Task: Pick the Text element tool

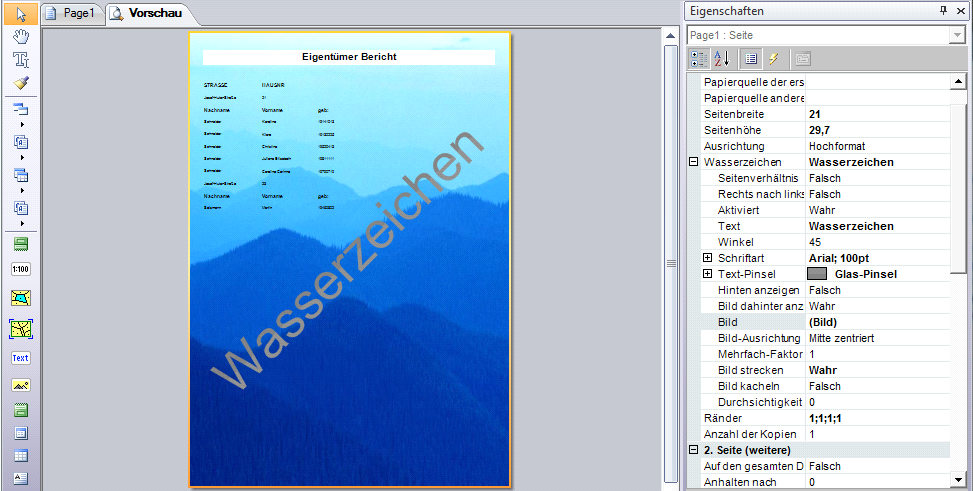Action: point(21,357)
